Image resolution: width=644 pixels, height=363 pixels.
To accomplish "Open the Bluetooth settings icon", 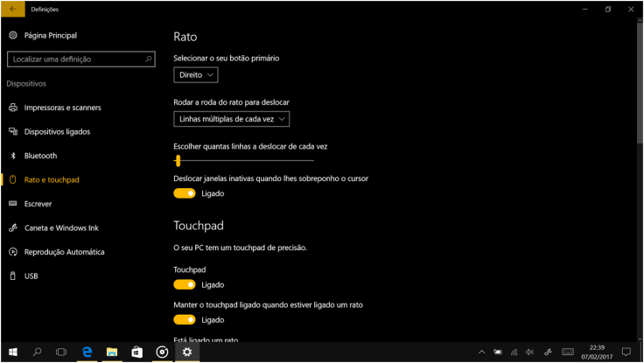I will 12,156.
